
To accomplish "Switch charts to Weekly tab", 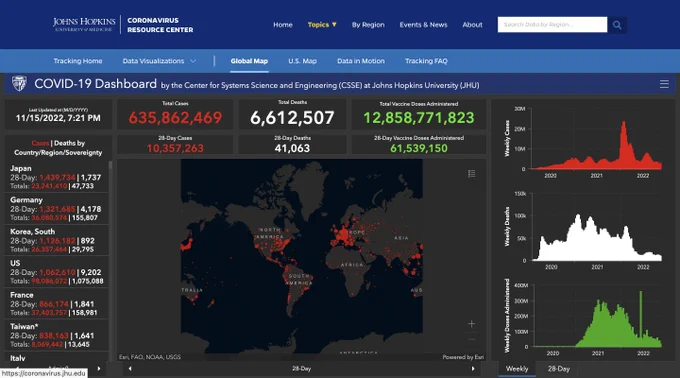I will [517, 369].
